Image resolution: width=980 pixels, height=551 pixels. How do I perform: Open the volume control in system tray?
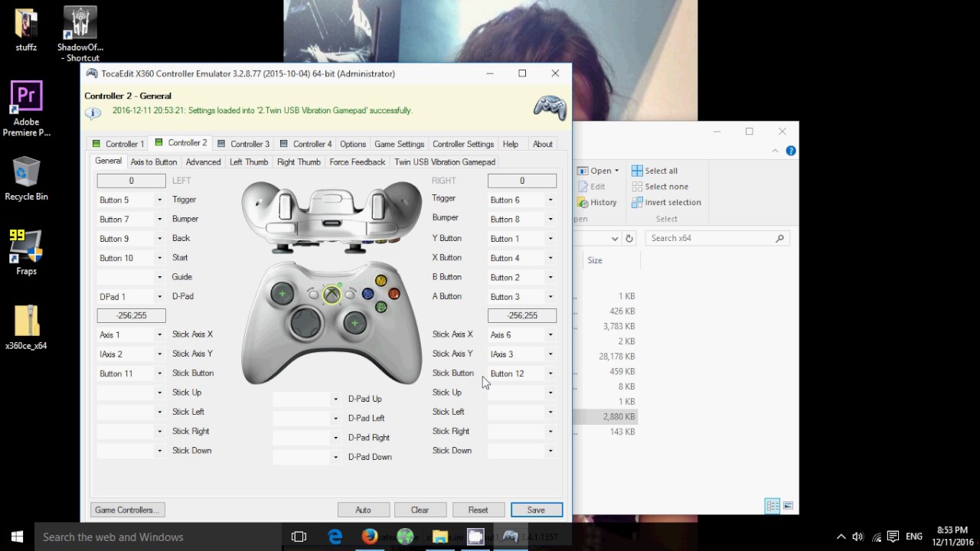858,536
